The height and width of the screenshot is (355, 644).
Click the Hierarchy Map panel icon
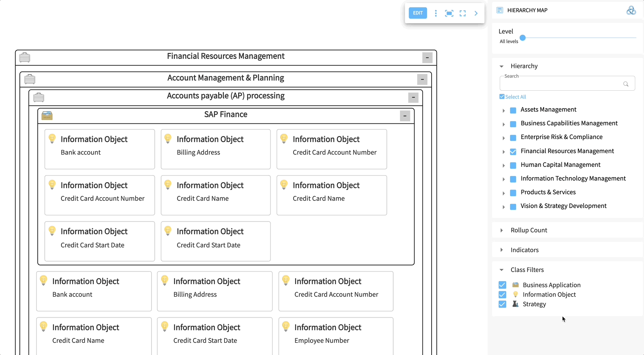click(x=500, y=10)
